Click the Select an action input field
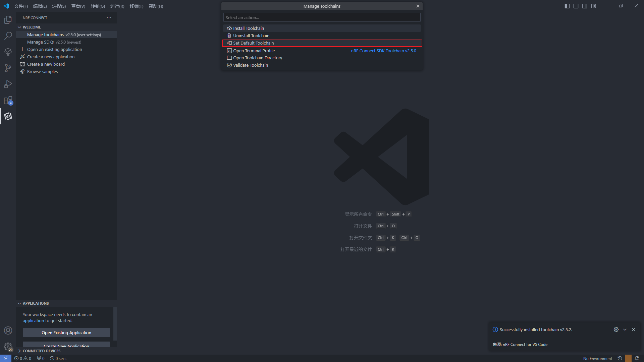The width and height of the screenshot is (644, 362). point(322,17)
